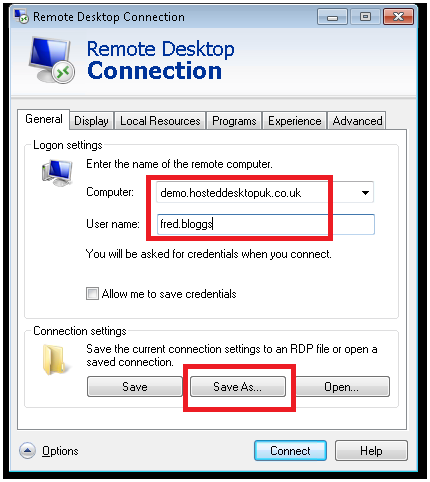Image resolution: width=430 pixels, height=482 pixels.
Task: Select the General tab
Action: (x=44, y=119)
